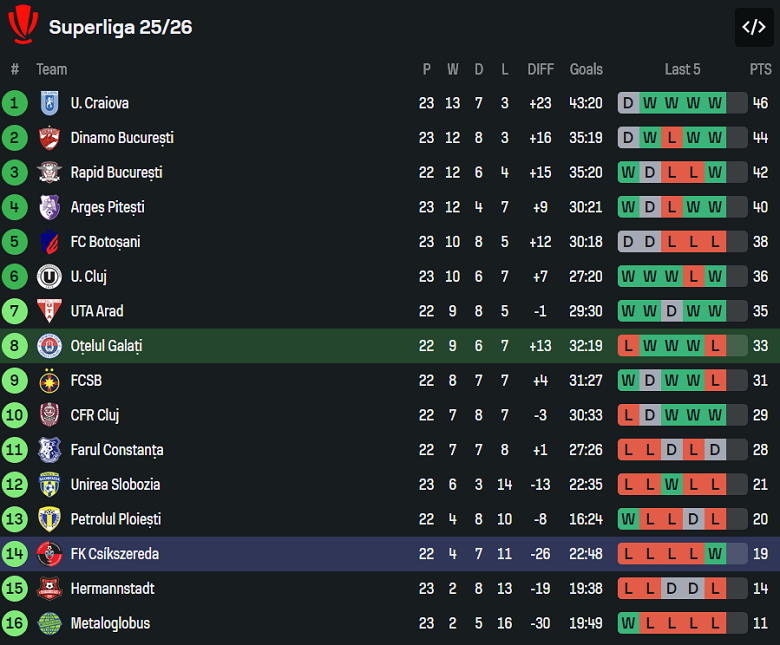
Task: Click the Last 5 column header
Action: pos(682,69)
